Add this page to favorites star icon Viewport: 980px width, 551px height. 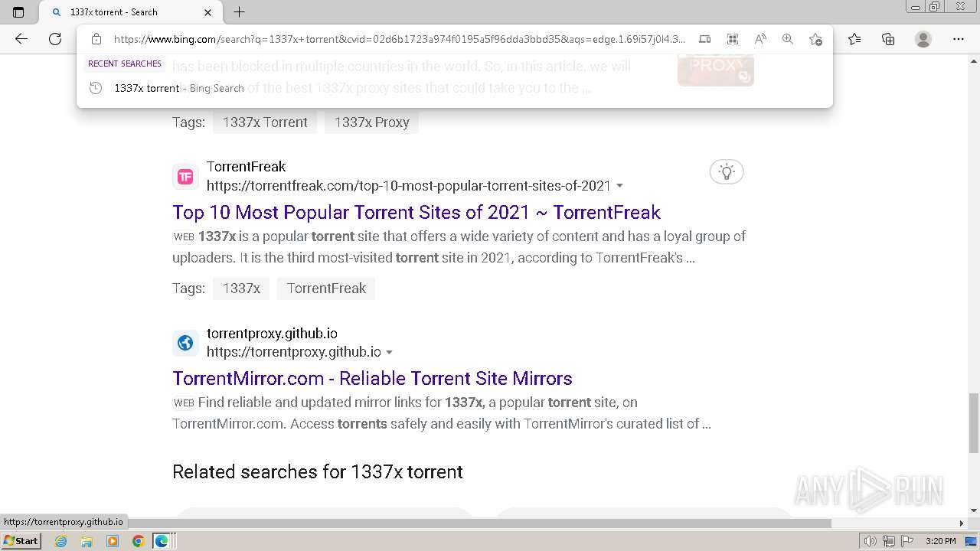[815, 39]
